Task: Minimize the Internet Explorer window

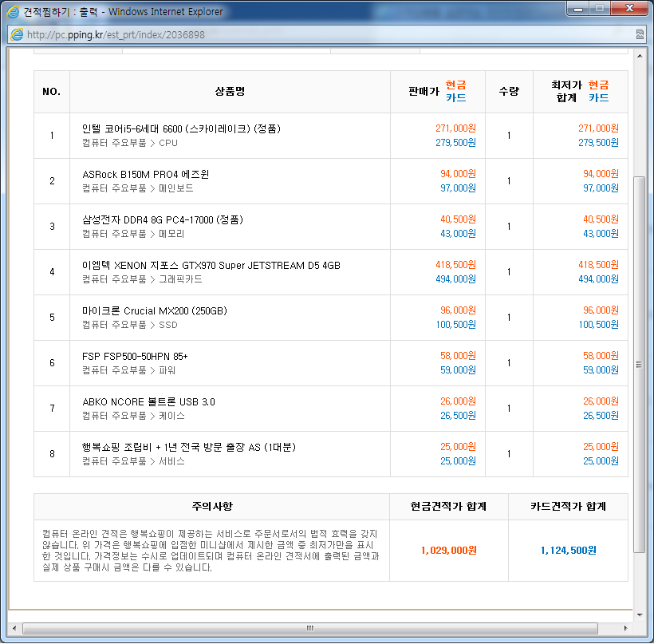Action: coord(578,8)
